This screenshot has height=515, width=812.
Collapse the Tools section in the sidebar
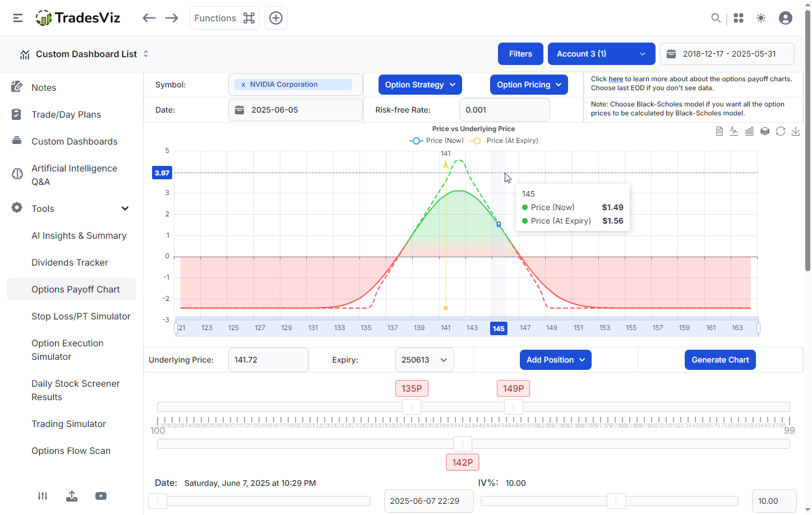[125, 208]
